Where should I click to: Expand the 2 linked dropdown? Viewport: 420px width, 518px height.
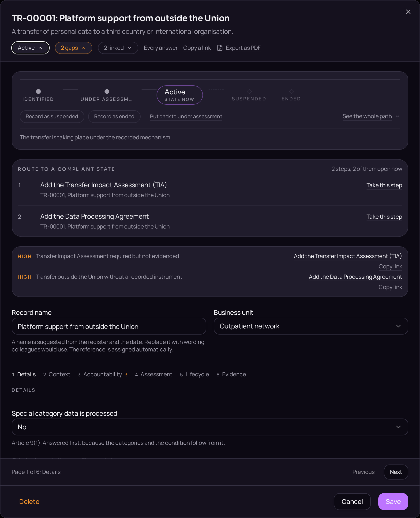[118, 48]
